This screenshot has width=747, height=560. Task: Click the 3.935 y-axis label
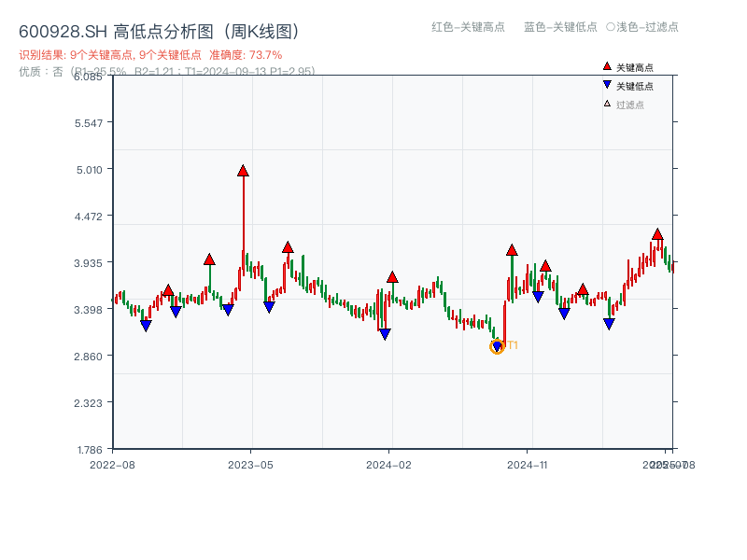88,263
